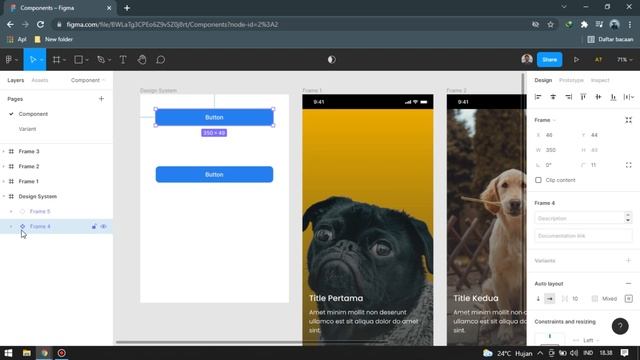Select the Hand tool
Image resolution: width=640 pixels, height=360 pixels.
click(142, 60)
